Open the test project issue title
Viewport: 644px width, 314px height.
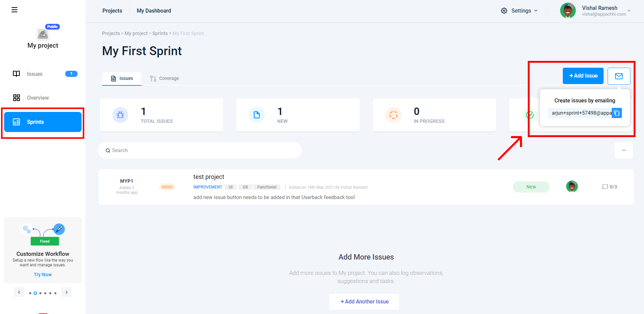(209, 177)
